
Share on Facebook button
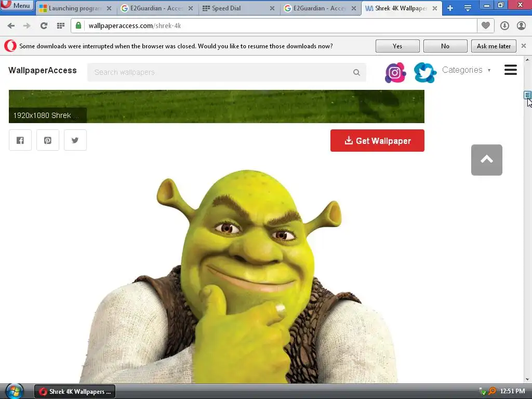pos(20,140)
